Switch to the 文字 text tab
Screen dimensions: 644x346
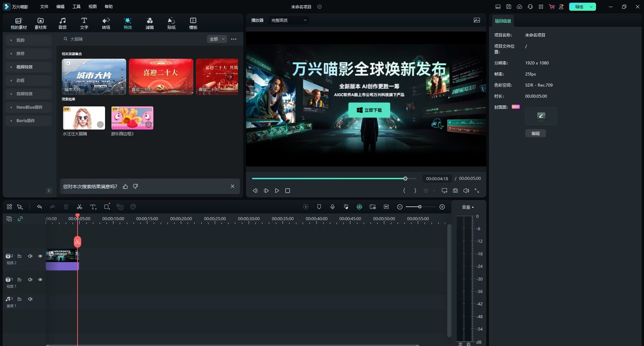(x=84, y=23)
